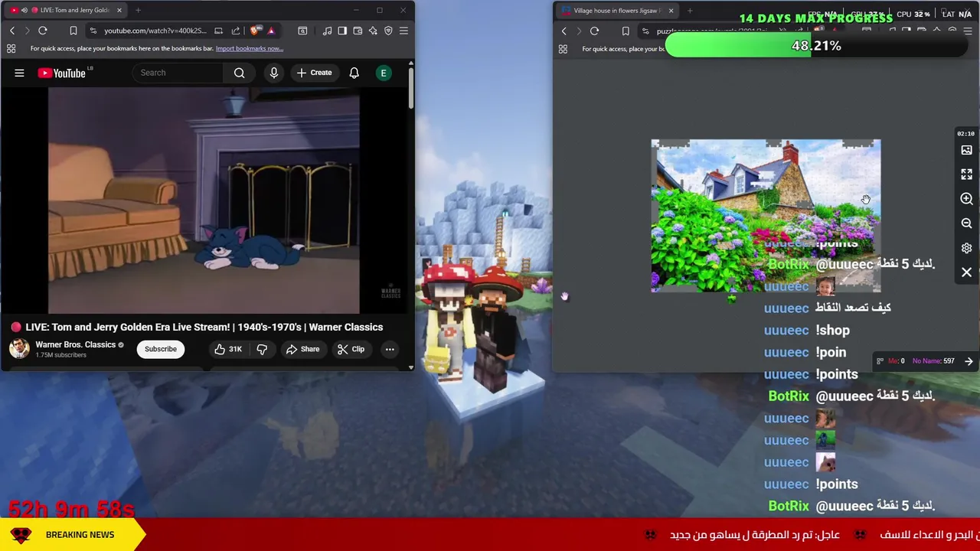980x551 pixels.
Task: Mute the YouTube tab via speaker icon
Action: point(24,10)
